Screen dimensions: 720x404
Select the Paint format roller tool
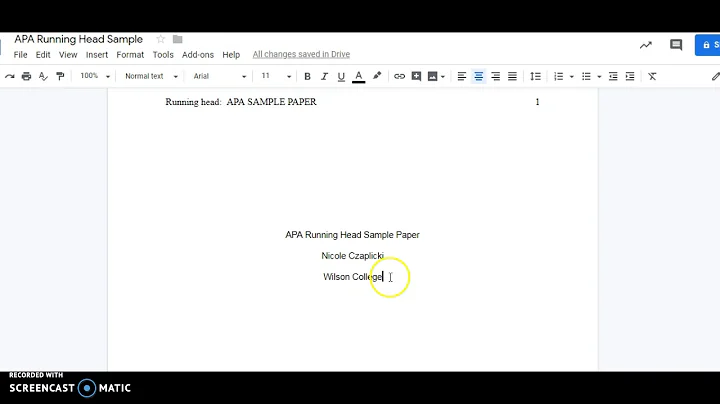[60, 76]
